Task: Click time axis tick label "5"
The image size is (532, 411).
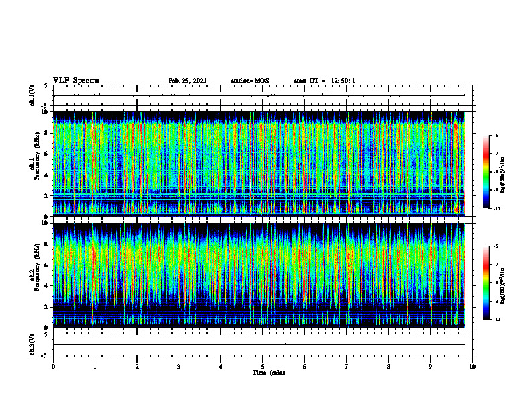Action: [263, 367]
